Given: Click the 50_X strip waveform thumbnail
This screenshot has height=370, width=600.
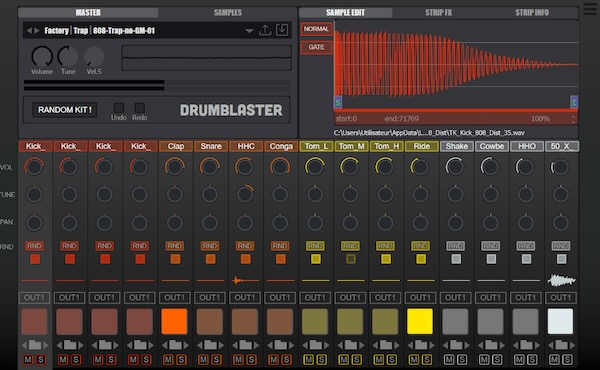Looking at the screenshot, I should [561, 280].
